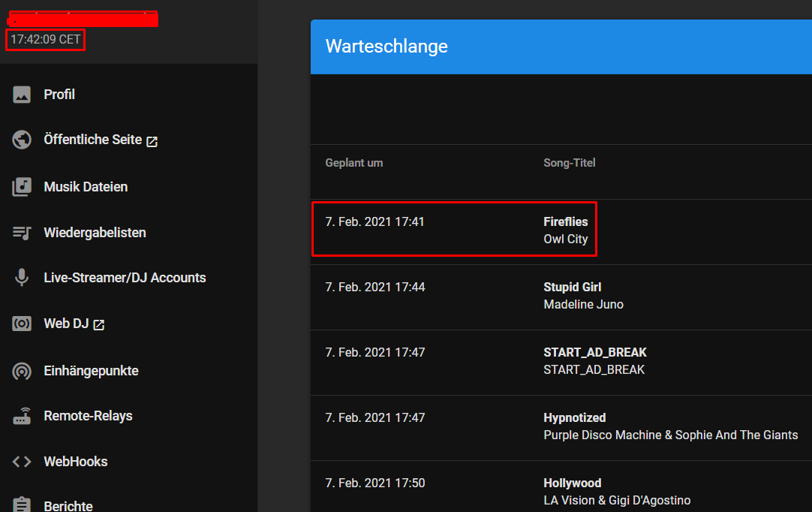Go to Musik Dateien
The width and height of the screenshot is (812, 512).
(86, 187)
